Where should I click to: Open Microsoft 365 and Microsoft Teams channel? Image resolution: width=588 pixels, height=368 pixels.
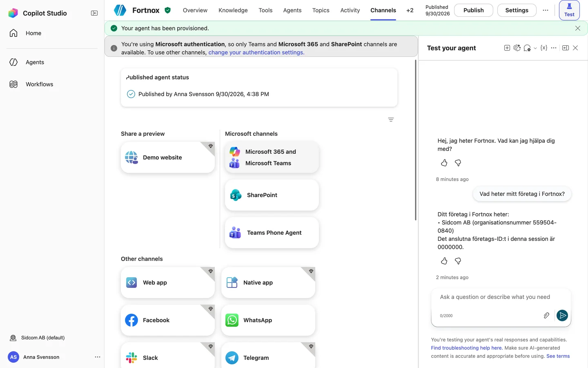(272, 157)
